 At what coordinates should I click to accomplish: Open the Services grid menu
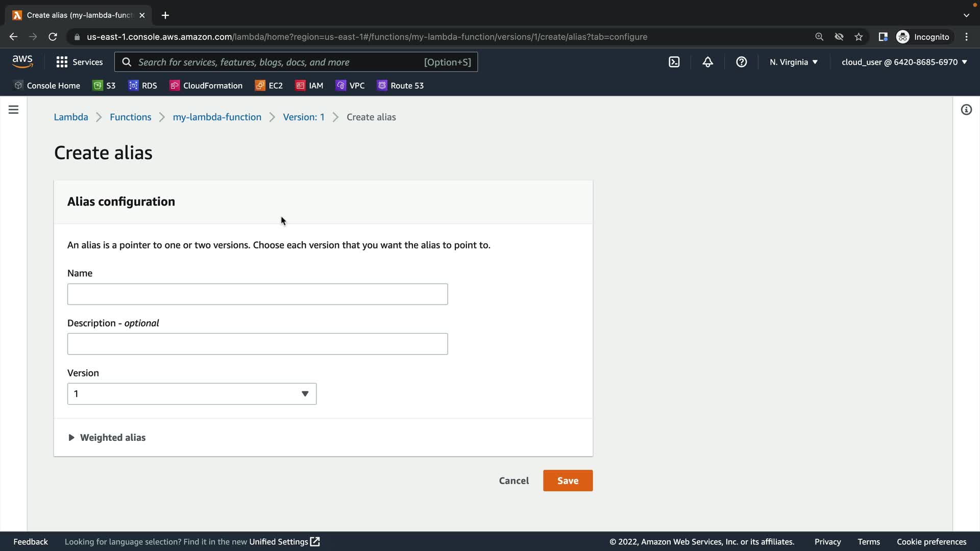click(x=79, y=62)
